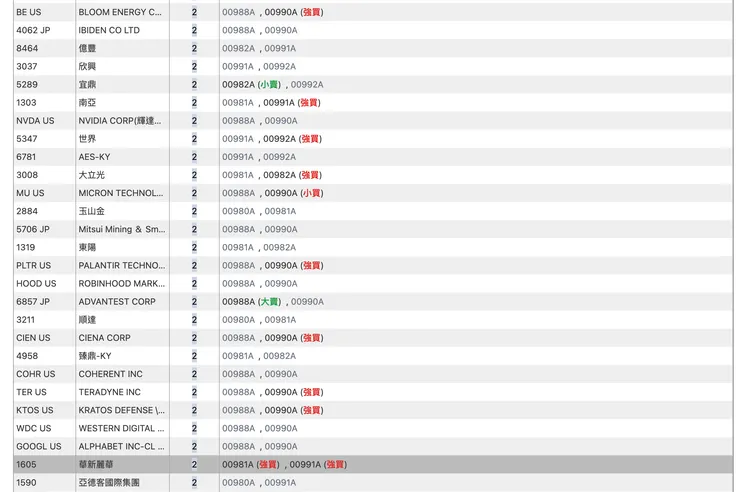Select stock code 1303
Screen dimensions: 740x492
26,102
